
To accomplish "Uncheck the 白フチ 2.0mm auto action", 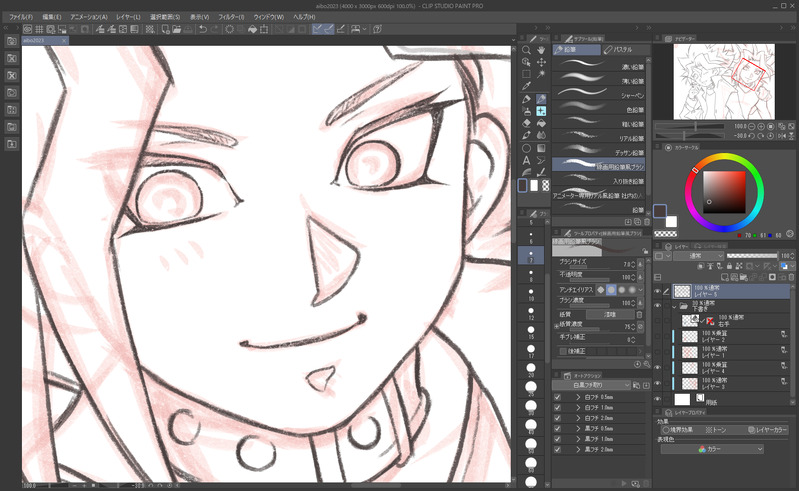I will click(557, 418).
